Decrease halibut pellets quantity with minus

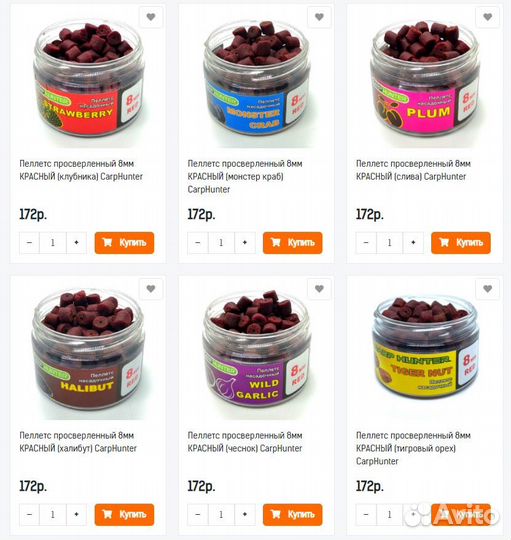pyautogui.click(x=29, y=515)
